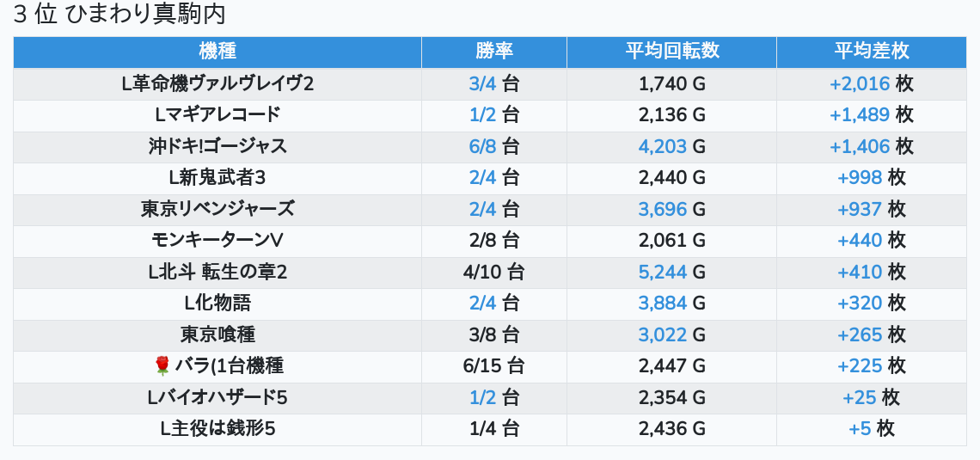Click the 東京喰種 machine name
The height and width of the screenshot is (460, 980).
pyautogui.click(x=217, y=335)
